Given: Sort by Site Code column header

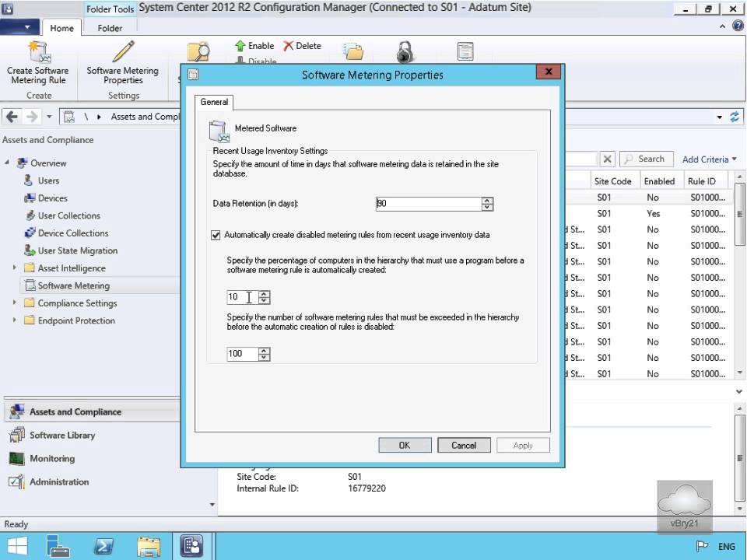Looking at the screenshot, I should (612, 181).
